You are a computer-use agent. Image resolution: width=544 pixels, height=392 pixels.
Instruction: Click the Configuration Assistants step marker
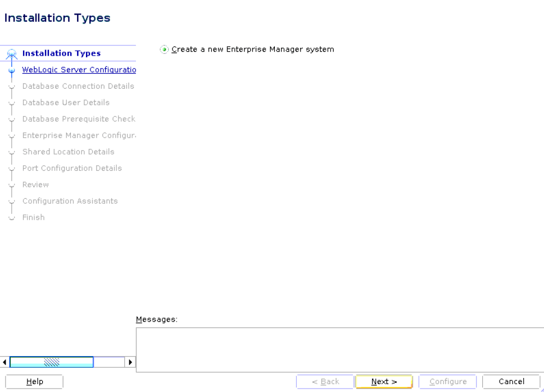coord(11,201)
